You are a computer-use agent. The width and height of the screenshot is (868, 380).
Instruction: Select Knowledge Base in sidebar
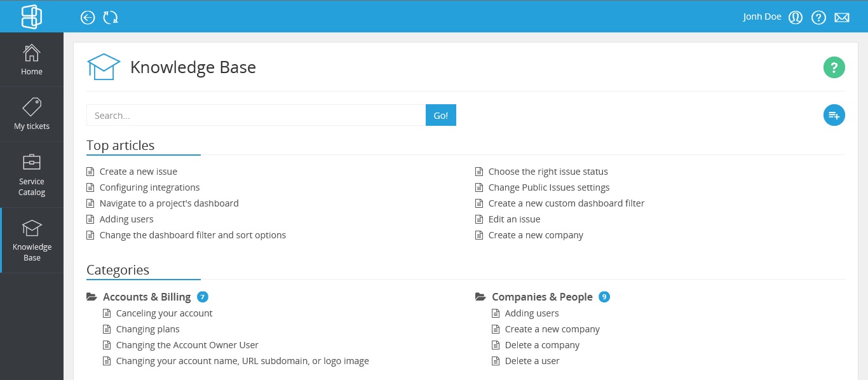(32, 240)
